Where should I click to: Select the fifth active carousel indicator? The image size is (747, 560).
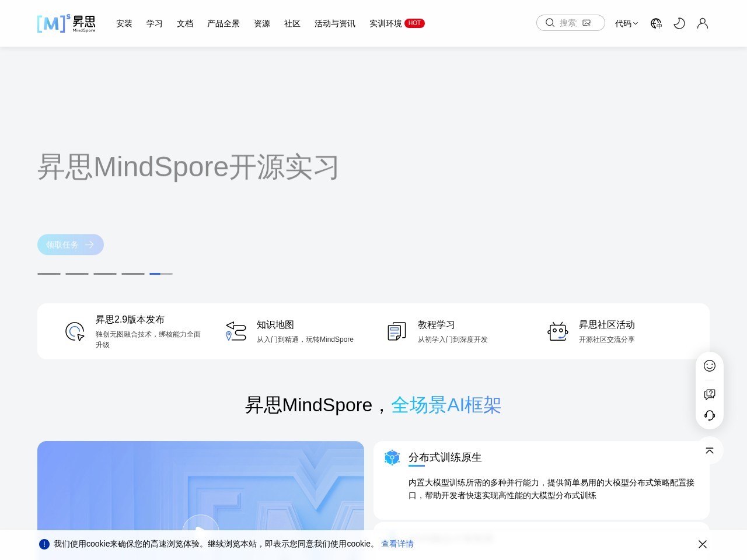161,274
